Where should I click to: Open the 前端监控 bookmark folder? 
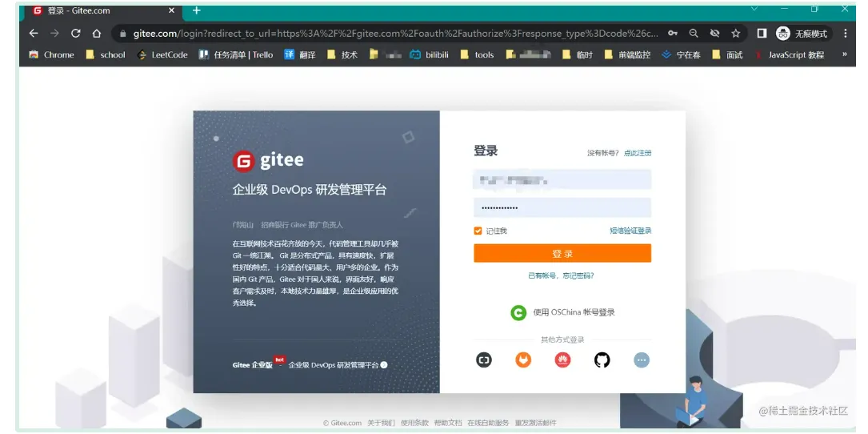coord(627,55)
